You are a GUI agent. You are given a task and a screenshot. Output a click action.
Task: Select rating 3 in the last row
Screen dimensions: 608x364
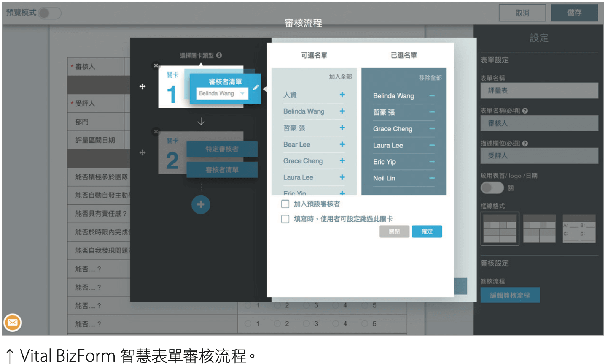(307, 323)
